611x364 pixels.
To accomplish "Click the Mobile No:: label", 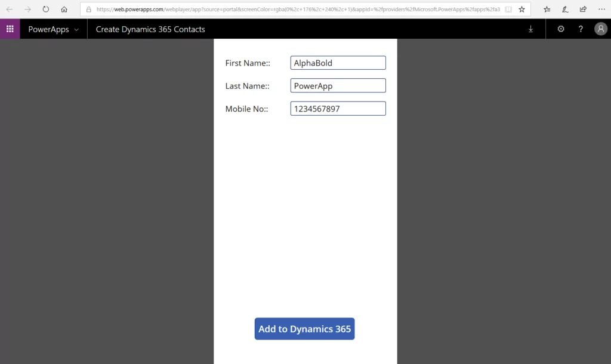I will [x=246, y=109].
